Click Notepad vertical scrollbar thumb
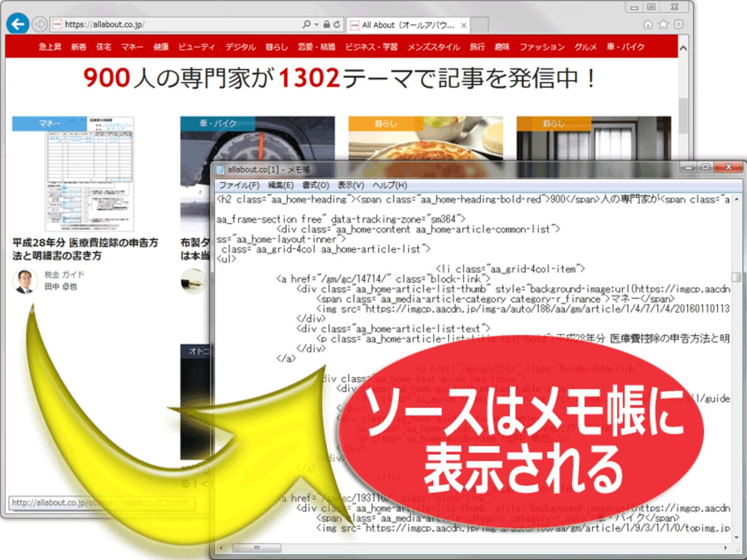This screenshot has width=747, height=560. (x=736, y=277)
